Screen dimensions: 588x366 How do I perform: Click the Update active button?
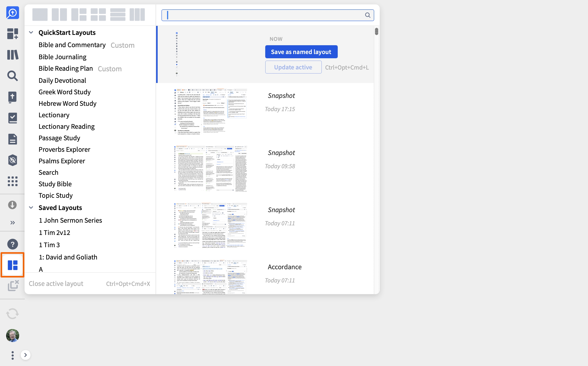point(293,67)
